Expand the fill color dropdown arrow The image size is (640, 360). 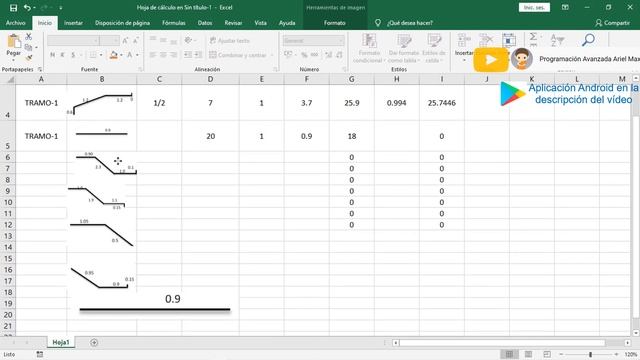(x=121, y=55)
